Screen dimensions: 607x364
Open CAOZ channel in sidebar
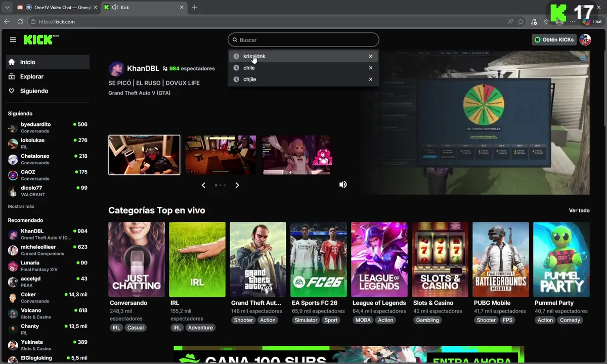pyautogui.click(x=48, y=175)
